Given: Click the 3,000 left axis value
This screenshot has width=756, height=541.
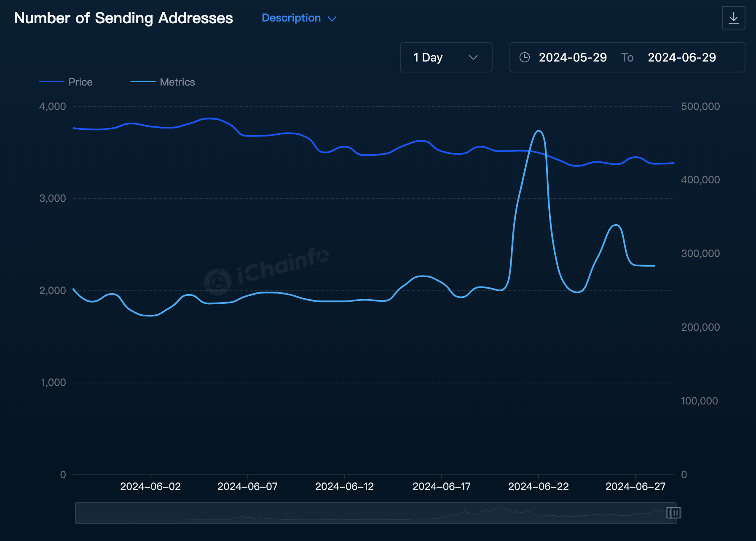Looking at the screenshot, I should [53, 198].
